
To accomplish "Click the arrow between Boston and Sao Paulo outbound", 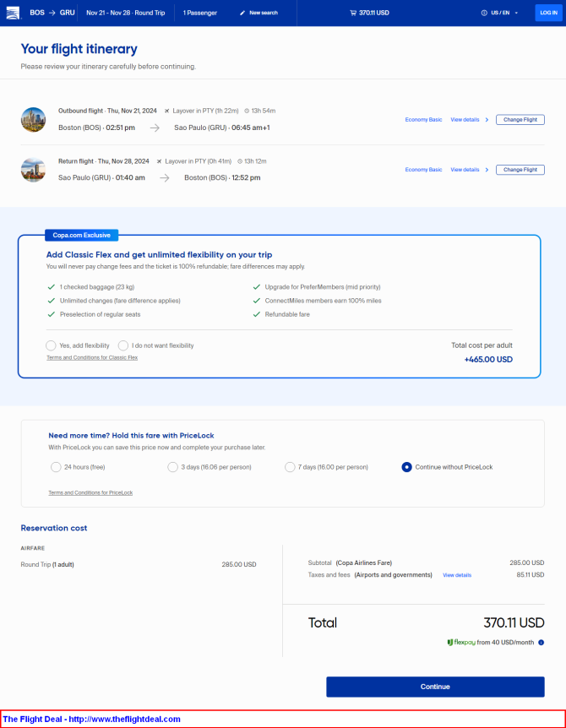I will click(155, 128).
